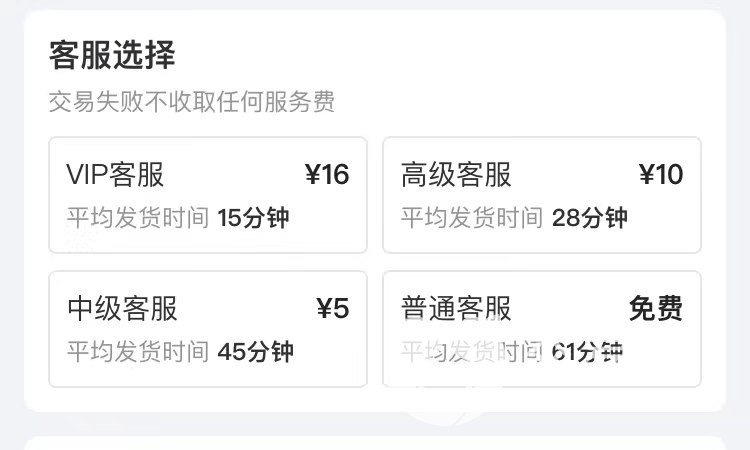
Task: Pick the 中级客服 option card
Action: [x=208, y=329]
